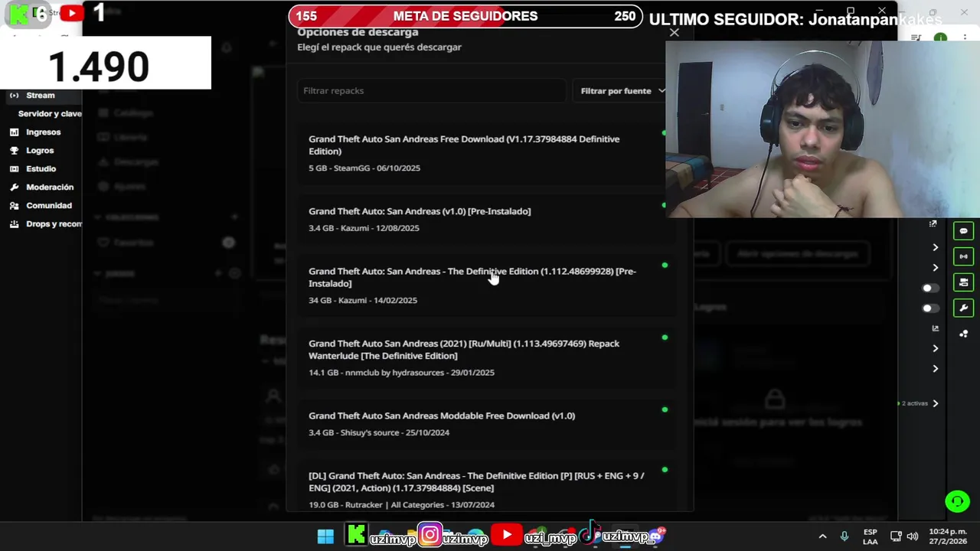Click the pop-out arrow icon in right panel
This screenshot has width=980, height=551.
tap(933, 224)
